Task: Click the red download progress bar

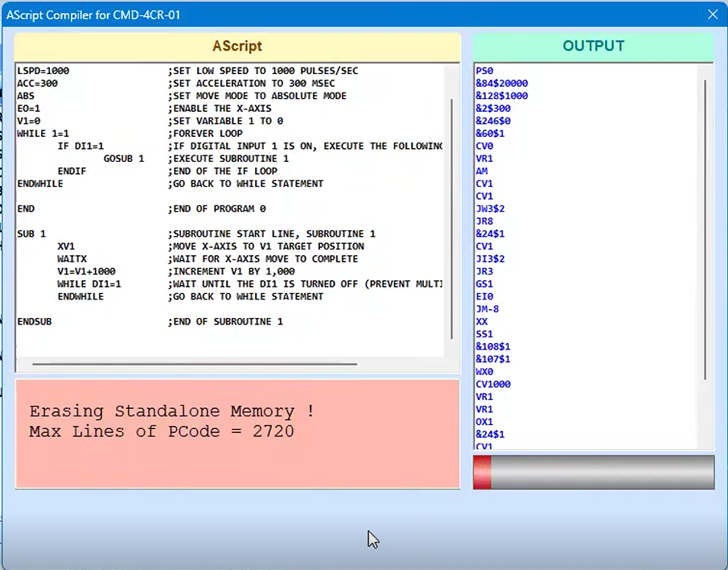Action: pyautogui.click(x=594, y=472)
